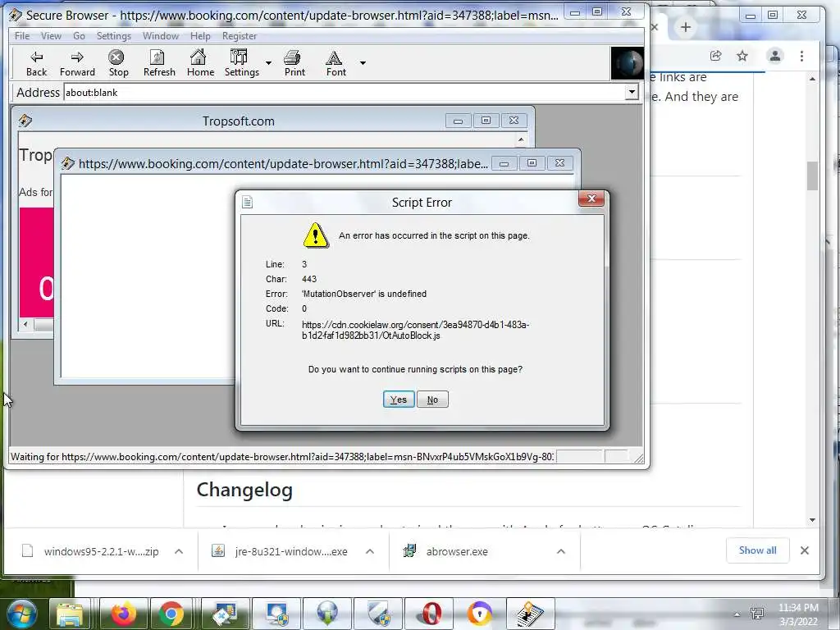The image size is (840, 630).
Task: Click Tropsoft window scroll up arrow
Action: pos(521,139)
